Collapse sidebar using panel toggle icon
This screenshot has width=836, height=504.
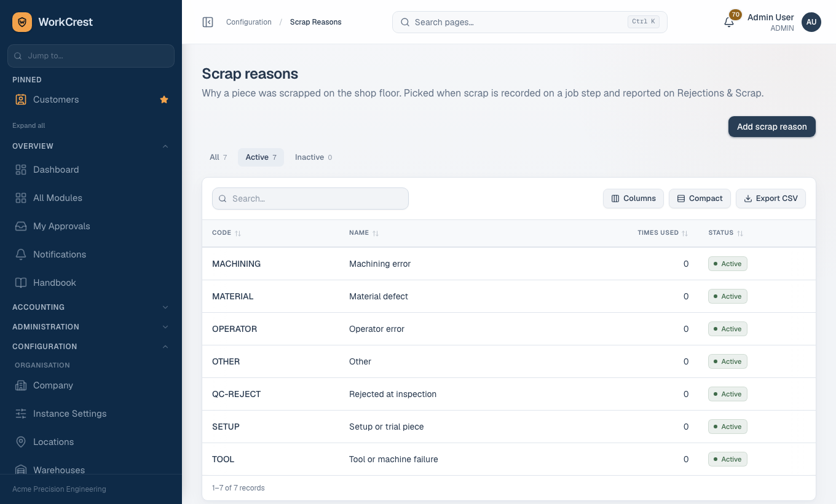[208, 22]
